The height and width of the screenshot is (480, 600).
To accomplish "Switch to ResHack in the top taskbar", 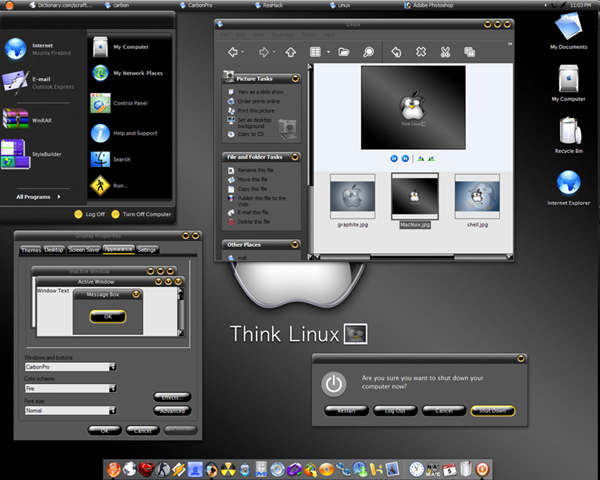I will pos(269,5).
